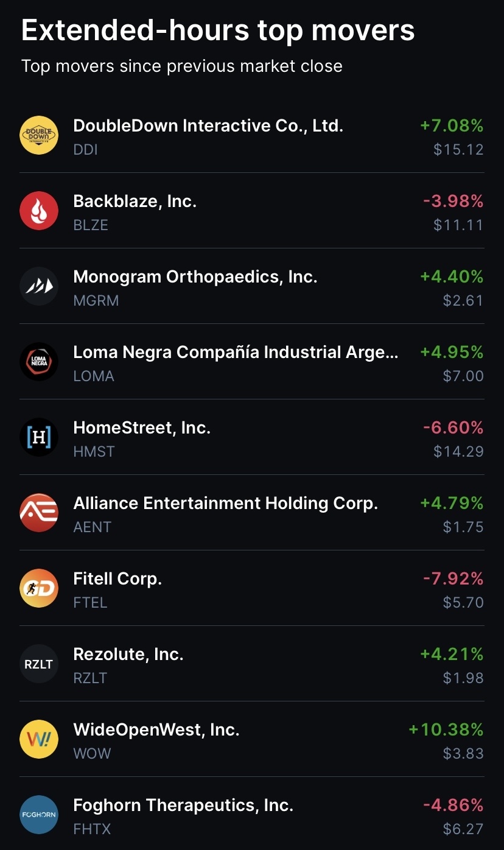
Task: Tap the Monogram Orthopaedics logo icon
Action: pos(39,286)
